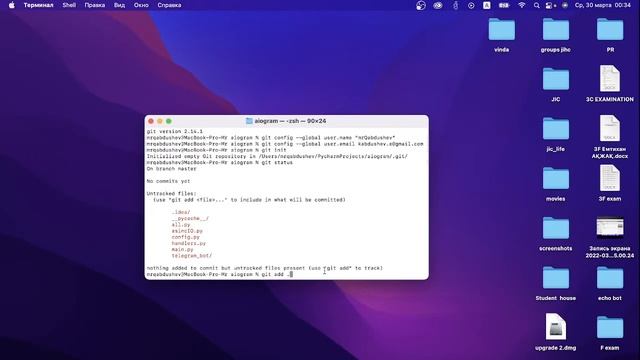Click the "main.py" untracked file
The image size is (640, 360).
point(182,249)
